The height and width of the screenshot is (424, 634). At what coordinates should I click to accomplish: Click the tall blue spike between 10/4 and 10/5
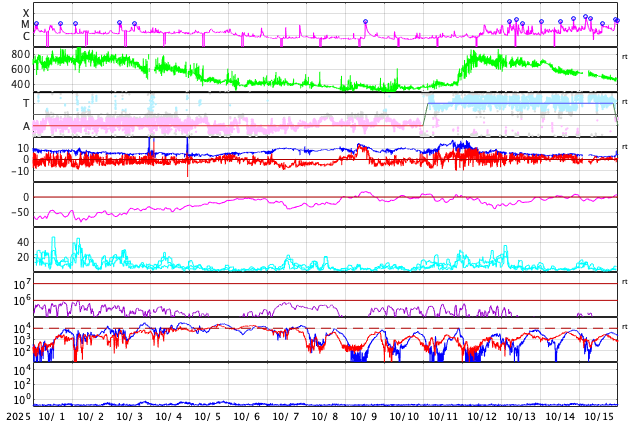(x=187, y=143)
